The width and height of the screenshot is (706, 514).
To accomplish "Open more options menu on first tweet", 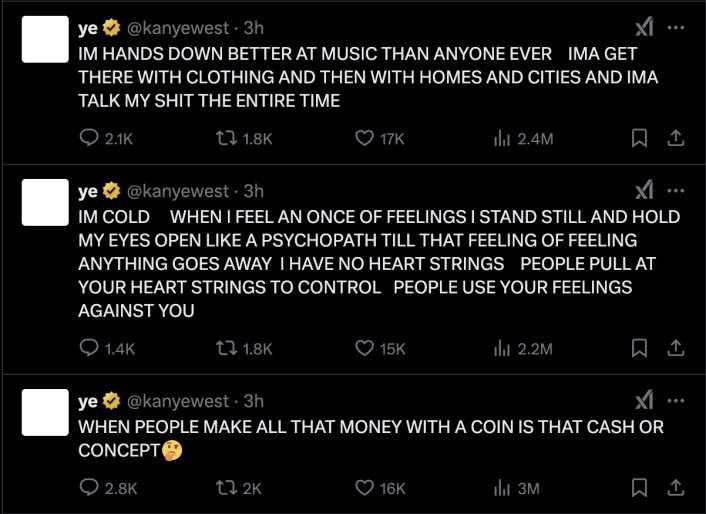I will pos(676,27).
